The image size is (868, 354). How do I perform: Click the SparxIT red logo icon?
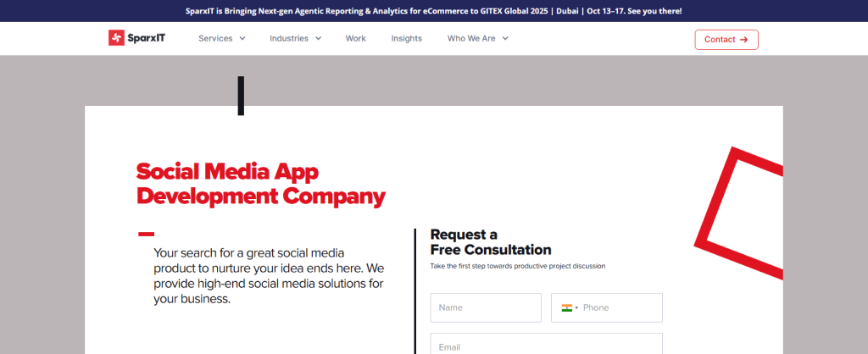(116, 38)
